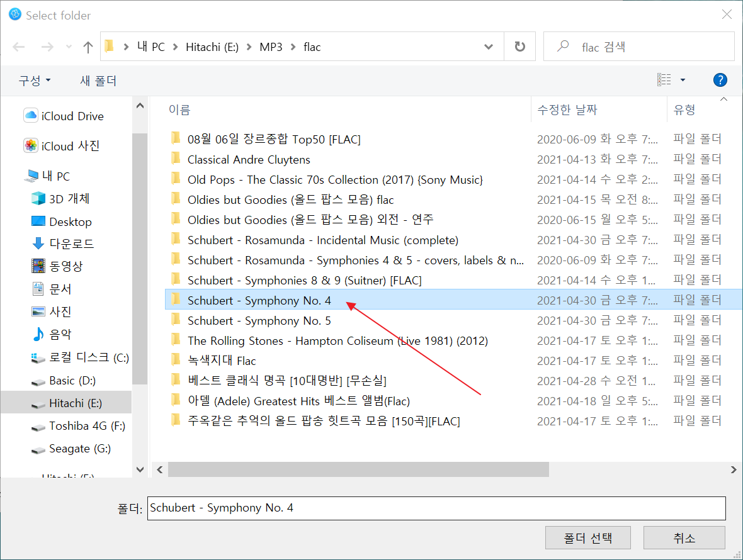Expand chevron after MP3 in breadcrumb
743x560 pixels.
click(293, 47)
